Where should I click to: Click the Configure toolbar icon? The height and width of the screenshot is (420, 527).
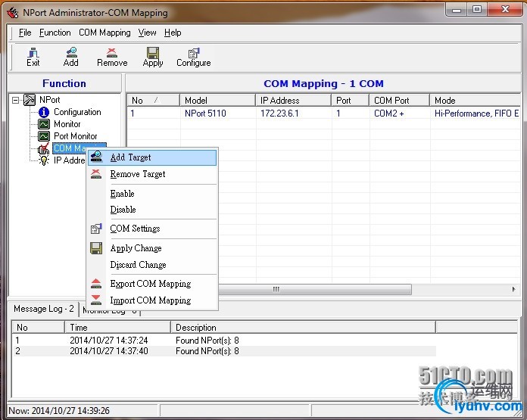tap(194, 53)
